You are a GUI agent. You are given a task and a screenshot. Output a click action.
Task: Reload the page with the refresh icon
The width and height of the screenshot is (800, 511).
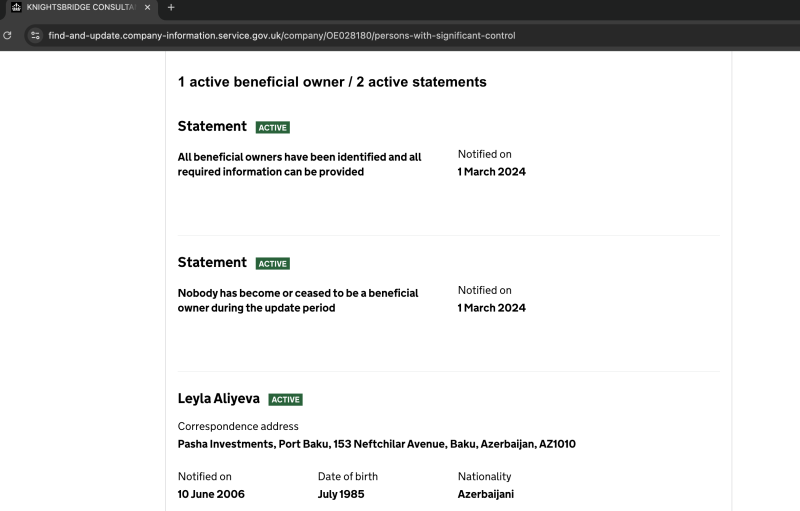[x=7, y=35]
